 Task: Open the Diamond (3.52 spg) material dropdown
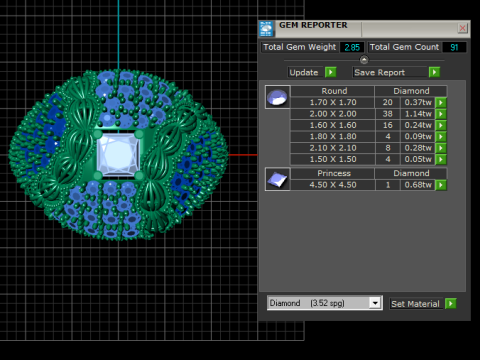tap(375, 303)
